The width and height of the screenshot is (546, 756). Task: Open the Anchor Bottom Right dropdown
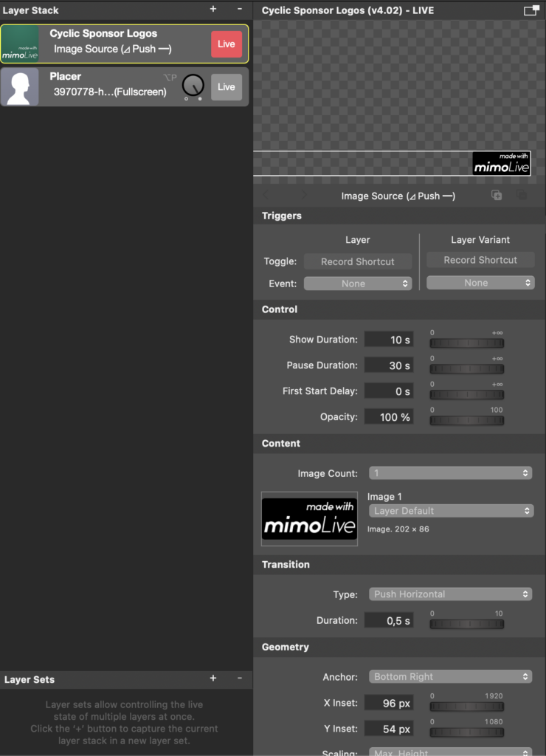tap(450, 676)
